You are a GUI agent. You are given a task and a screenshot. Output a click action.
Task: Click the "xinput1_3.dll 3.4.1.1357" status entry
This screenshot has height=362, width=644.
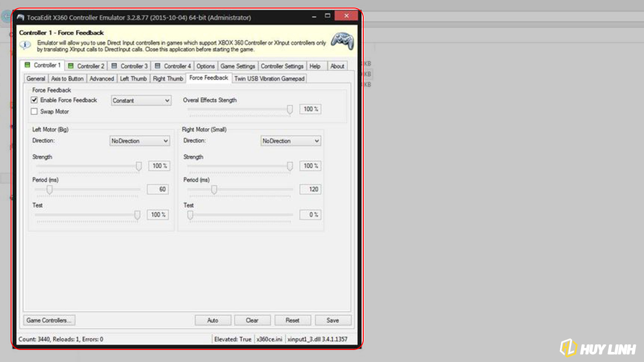pos(317,339)
